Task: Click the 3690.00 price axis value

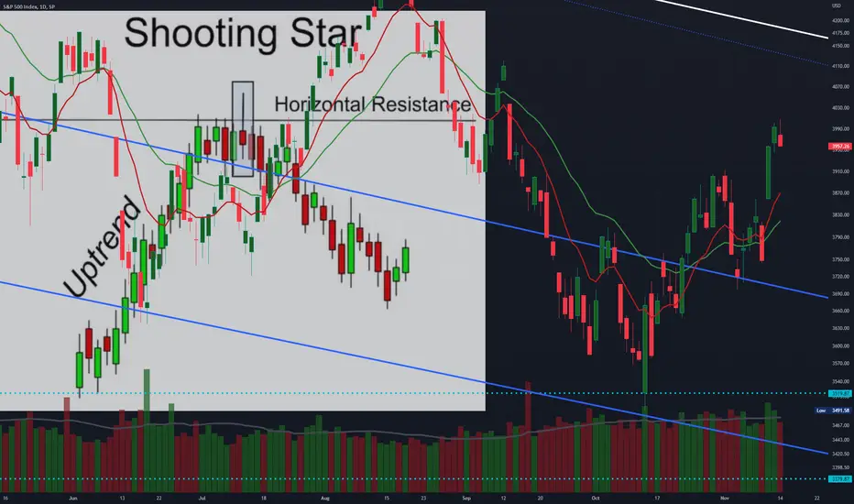Action: 840,293
